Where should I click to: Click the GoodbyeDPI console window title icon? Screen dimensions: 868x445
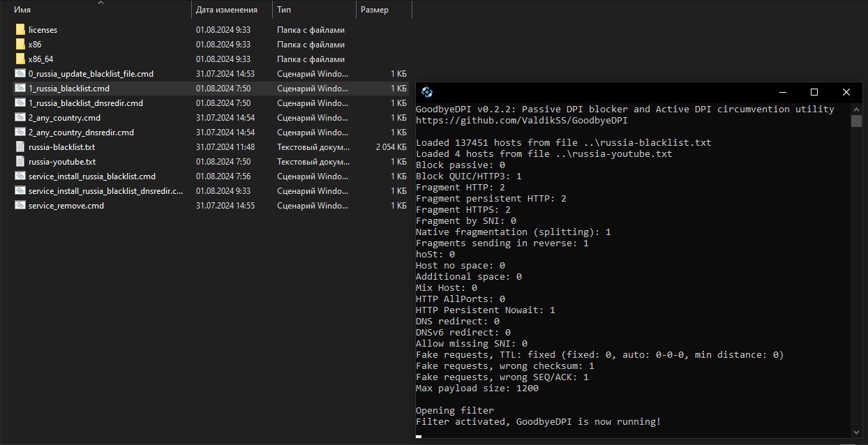[x=427, y=92]
